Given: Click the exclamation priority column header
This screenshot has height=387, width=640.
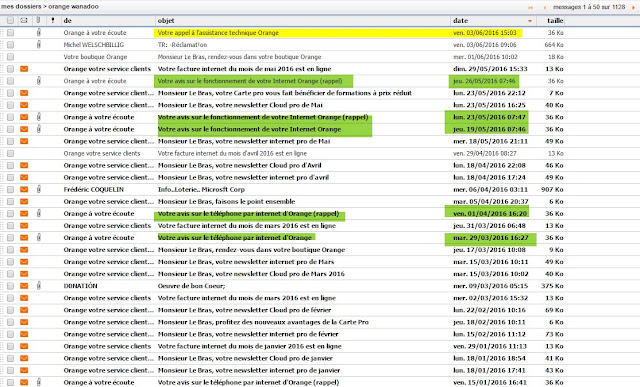Looking at the screenshot, I should [52, 20].
